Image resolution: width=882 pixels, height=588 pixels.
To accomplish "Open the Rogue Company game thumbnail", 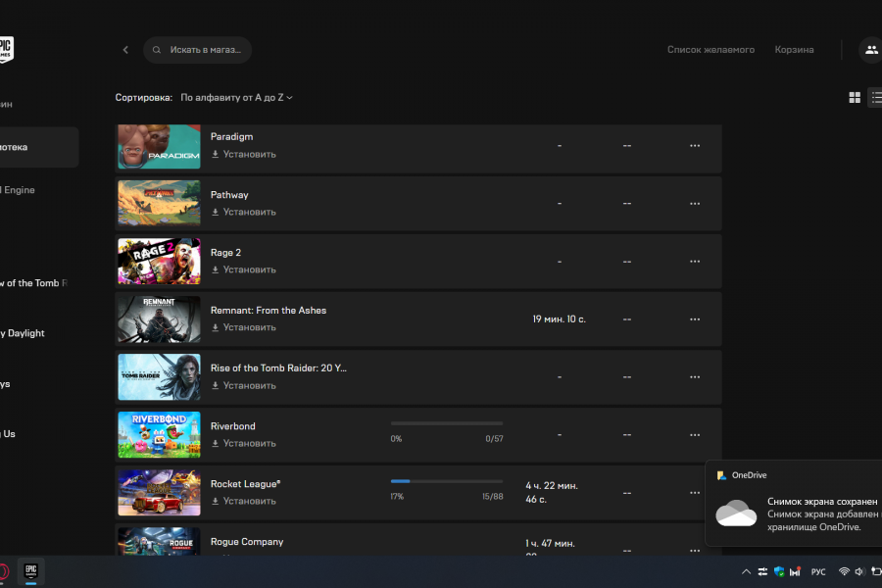I will (x=159, y=541).
